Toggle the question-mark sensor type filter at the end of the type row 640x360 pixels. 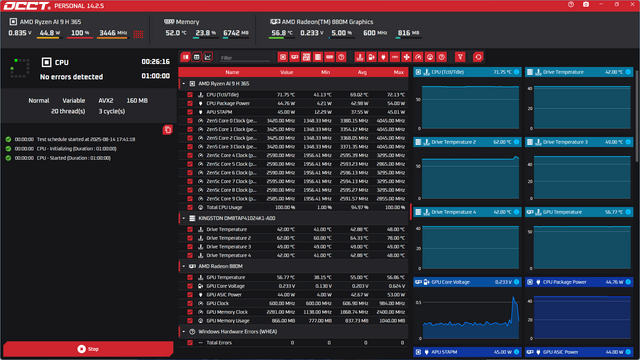click(442, 57)
